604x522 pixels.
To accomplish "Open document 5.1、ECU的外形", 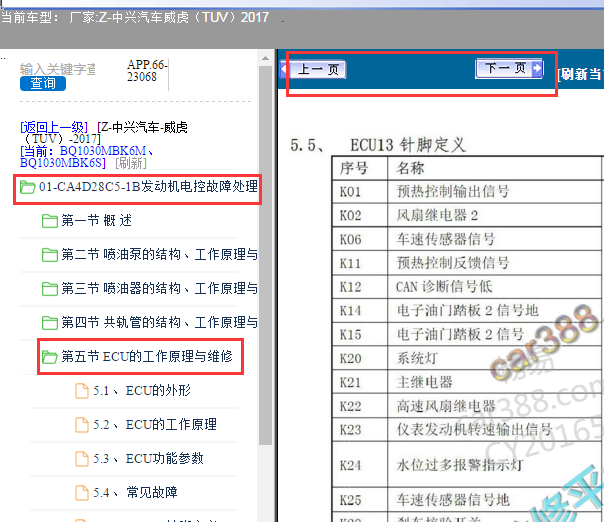I will [142, 391].
